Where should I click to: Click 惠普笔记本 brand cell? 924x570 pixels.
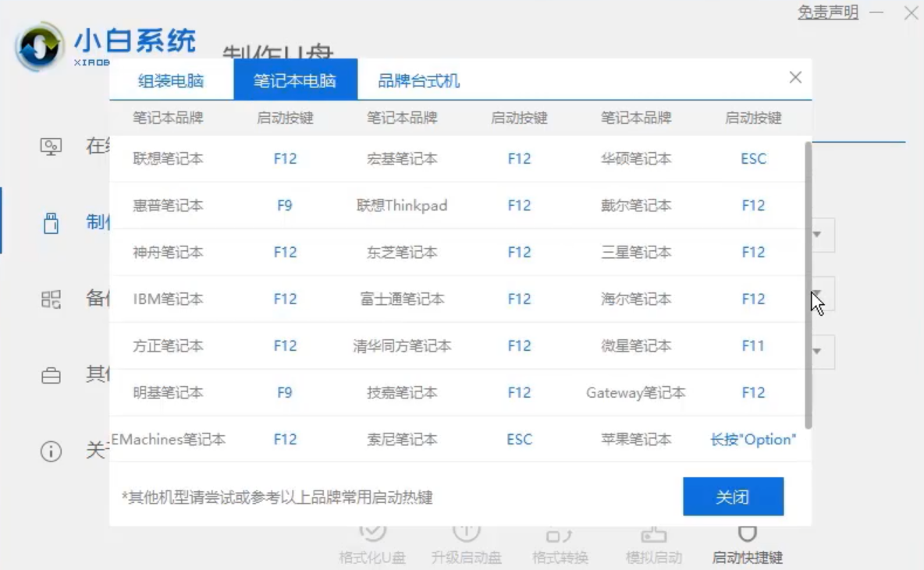point(168,206)
